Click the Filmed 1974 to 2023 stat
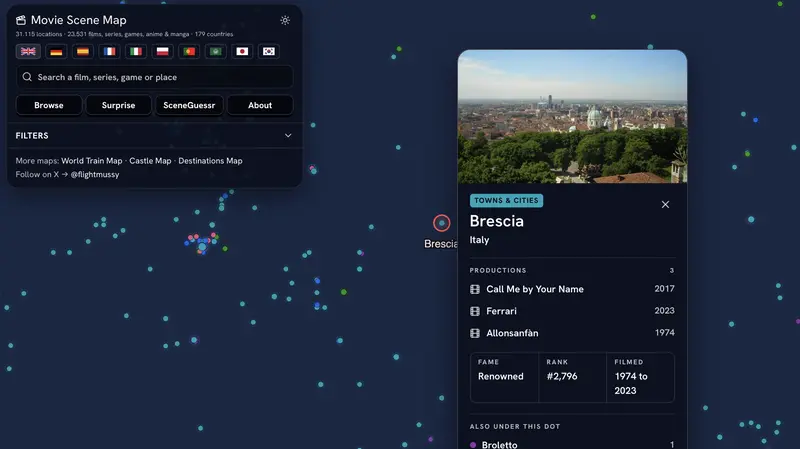 (x=640, y=378)
